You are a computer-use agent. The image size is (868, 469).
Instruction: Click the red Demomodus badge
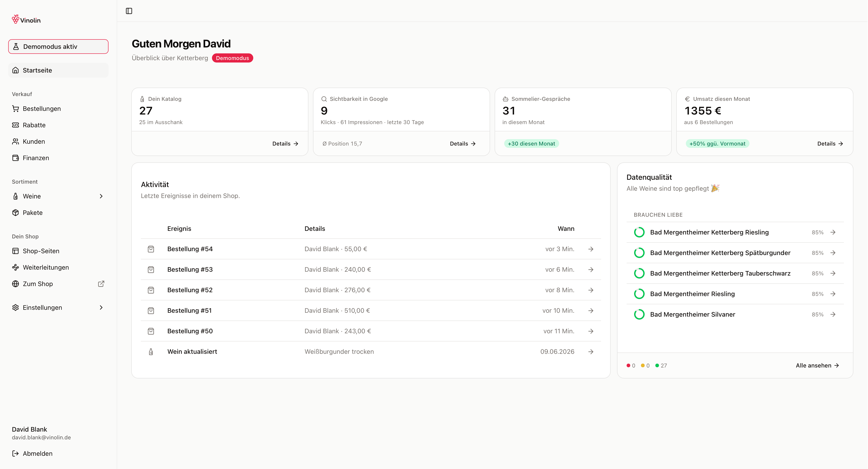pos(232,58)
